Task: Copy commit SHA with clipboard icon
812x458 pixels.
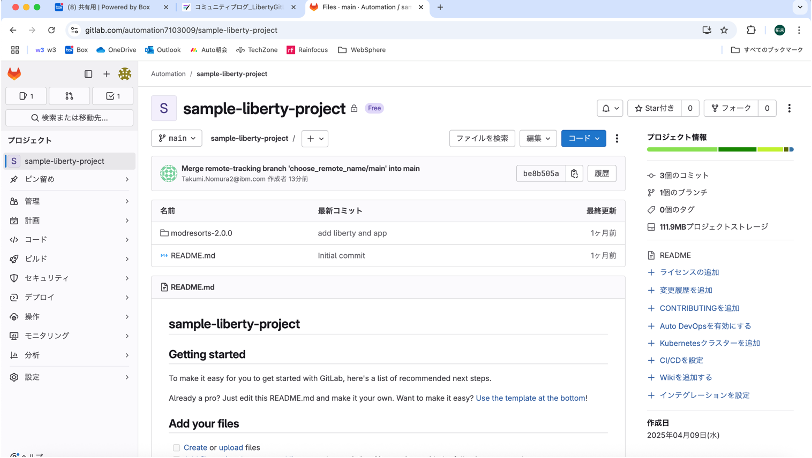Action: tap(574, 174)
